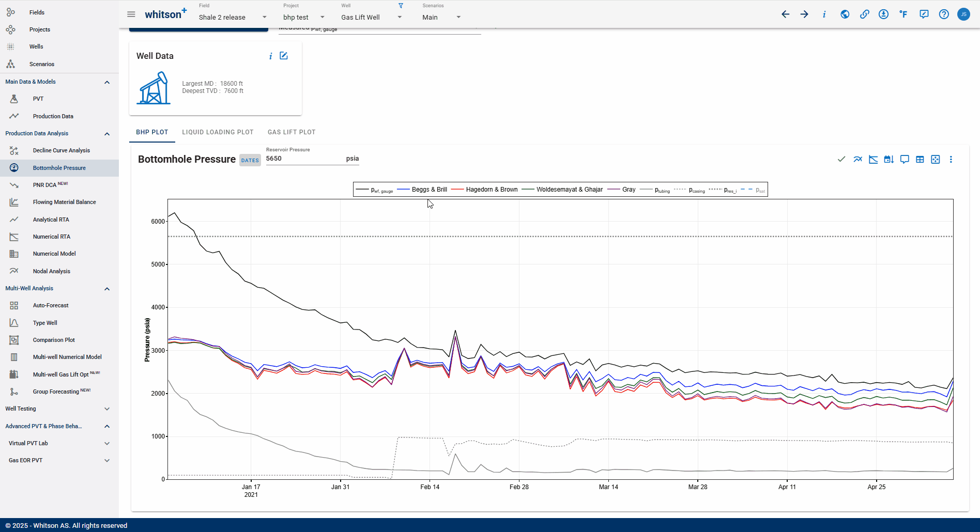The height and width of the screenshot is (532, 980).
Task: Click the temperature unit °F icon
Action: [903, 14]
